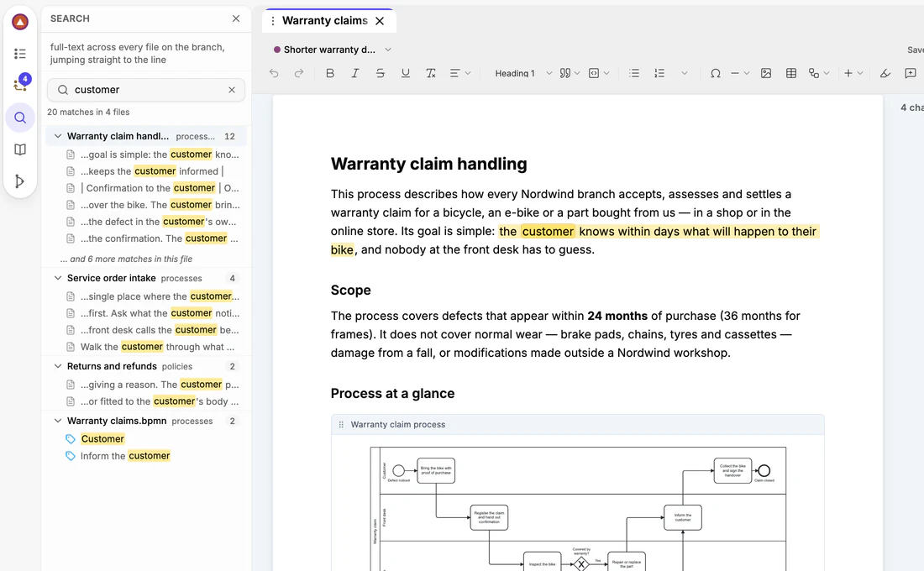
Task: Toggle bold formatting
Action: (x=330, y=73)
